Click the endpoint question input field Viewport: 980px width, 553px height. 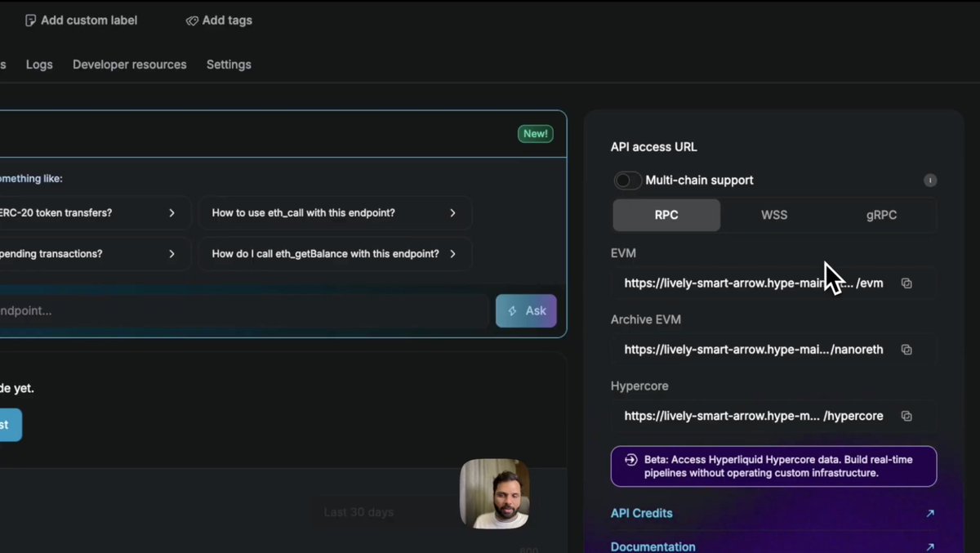click(x=243, y=311)
